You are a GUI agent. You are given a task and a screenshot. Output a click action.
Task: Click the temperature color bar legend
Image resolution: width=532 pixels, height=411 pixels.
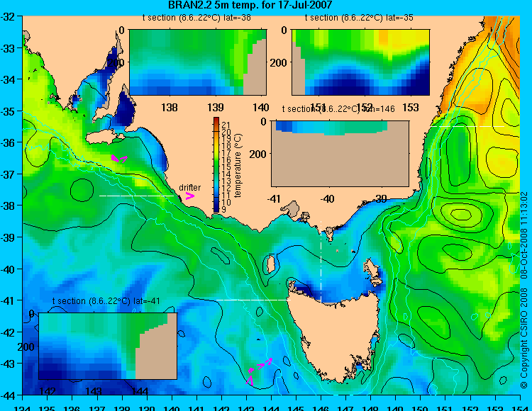216,165
